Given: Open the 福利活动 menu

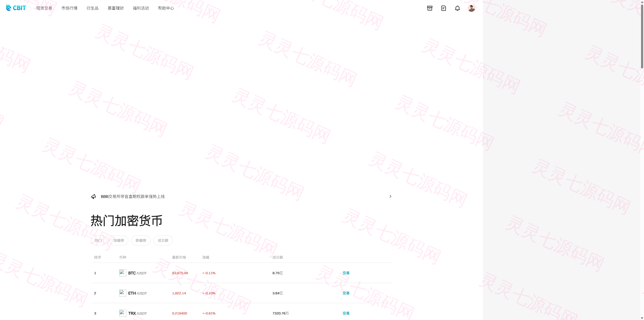Looking at the screenshot, I should point(141,8).
